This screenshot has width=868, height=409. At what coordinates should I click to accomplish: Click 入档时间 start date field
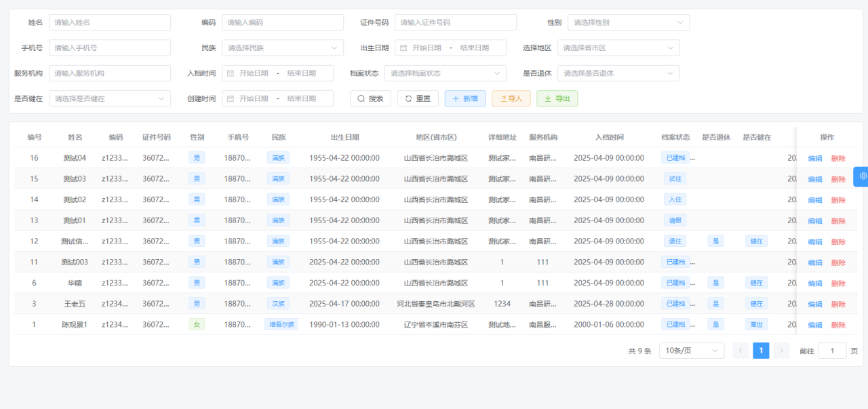click(254, 73)
